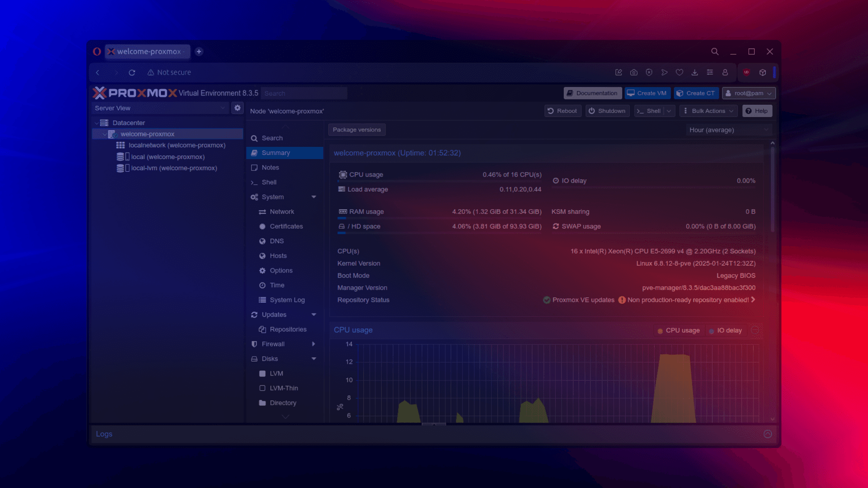This screenshot has width=868, height=488.
Task: Click the summary panel vertical scrollbar
Action: click(x=772, y=190)
